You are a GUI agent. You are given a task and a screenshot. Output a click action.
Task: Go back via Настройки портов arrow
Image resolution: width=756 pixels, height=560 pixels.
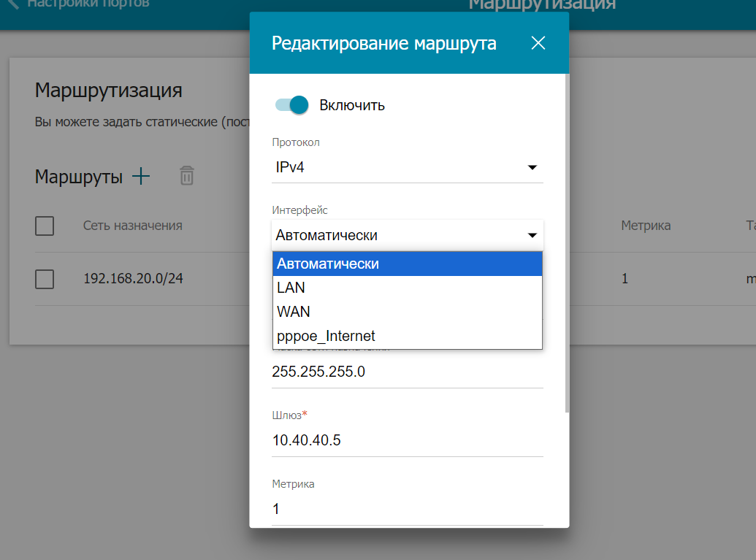[x=12, y=4]
